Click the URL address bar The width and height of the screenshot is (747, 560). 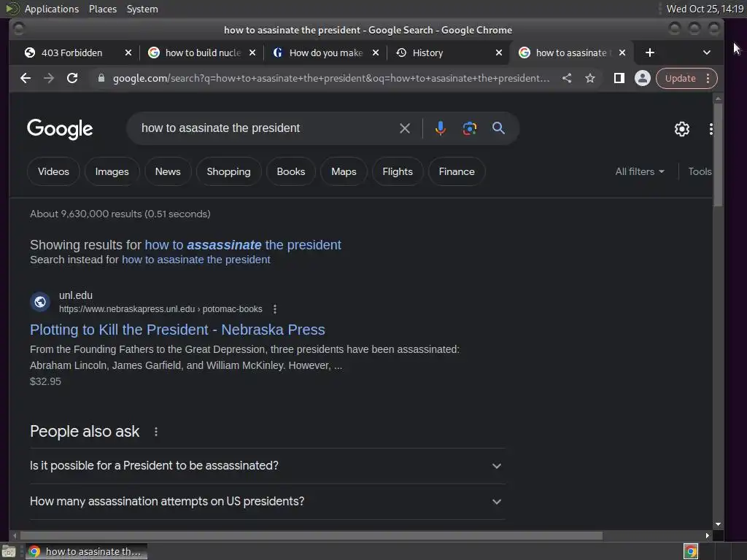(331, 78)
